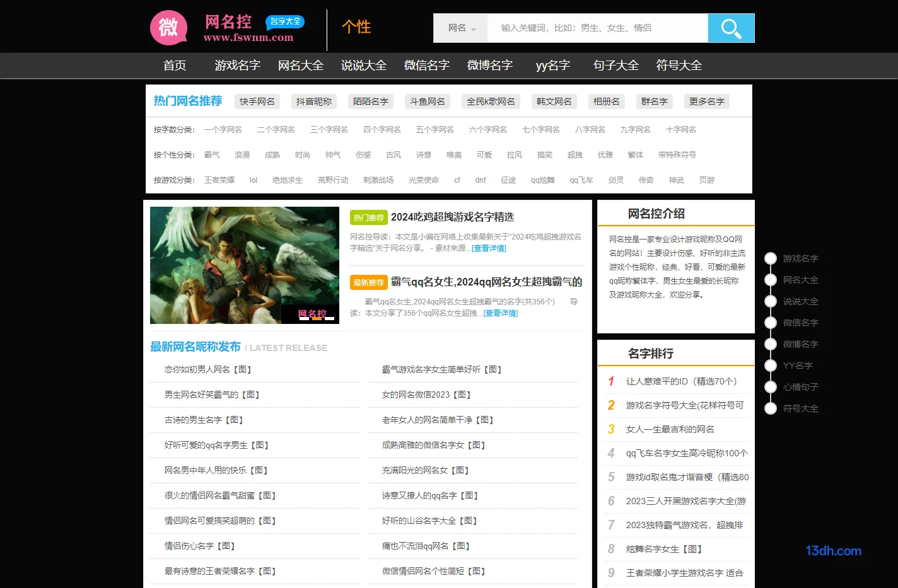The height and width of the screenshot is (588, 898).
Task: Click the sidebar dot beside 说说大全
Action: tap(771, 301)
